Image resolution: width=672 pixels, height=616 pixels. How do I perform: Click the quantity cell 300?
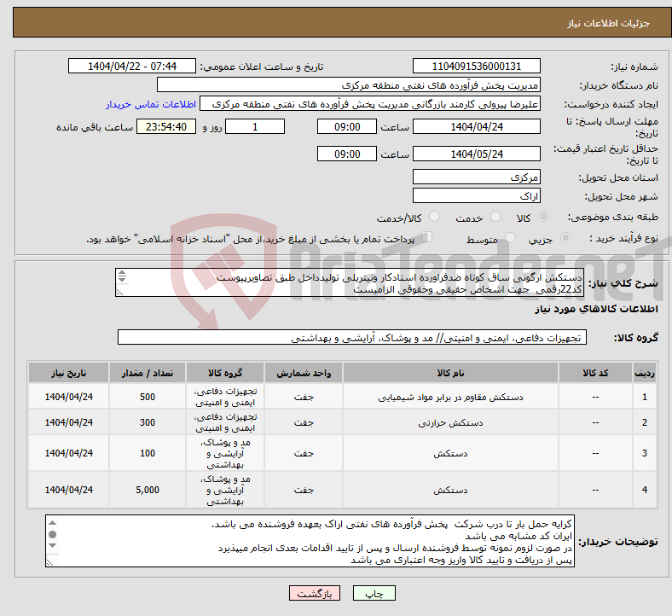tap(148, 422)
